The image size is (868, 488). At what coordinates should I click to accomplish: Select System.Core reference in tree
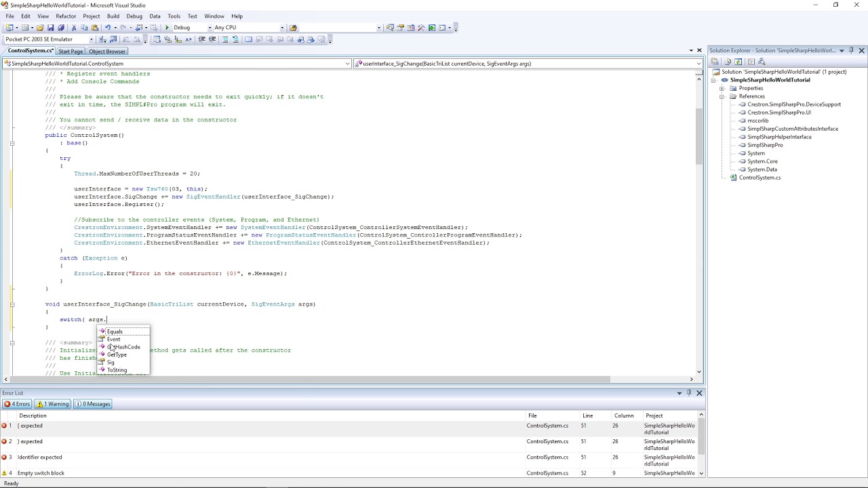coord(762,161)
